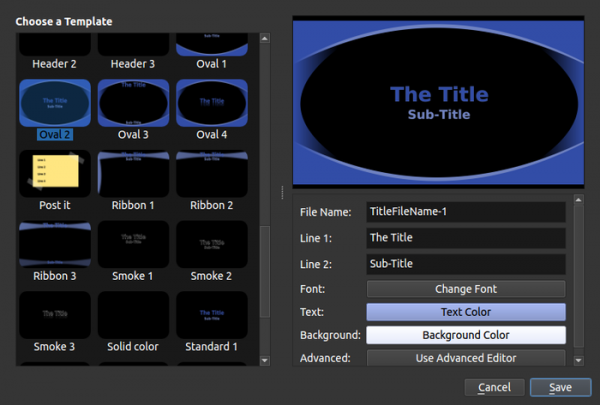
Task: Click Use Advanced Editor button
Action: (x=465, y=357)
